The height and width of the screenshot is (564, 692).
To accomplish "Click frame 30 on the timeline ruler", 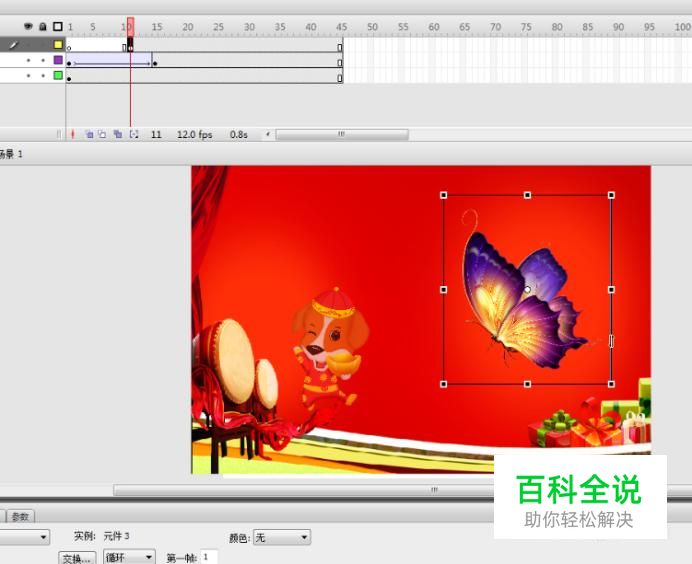I will 249,27.
